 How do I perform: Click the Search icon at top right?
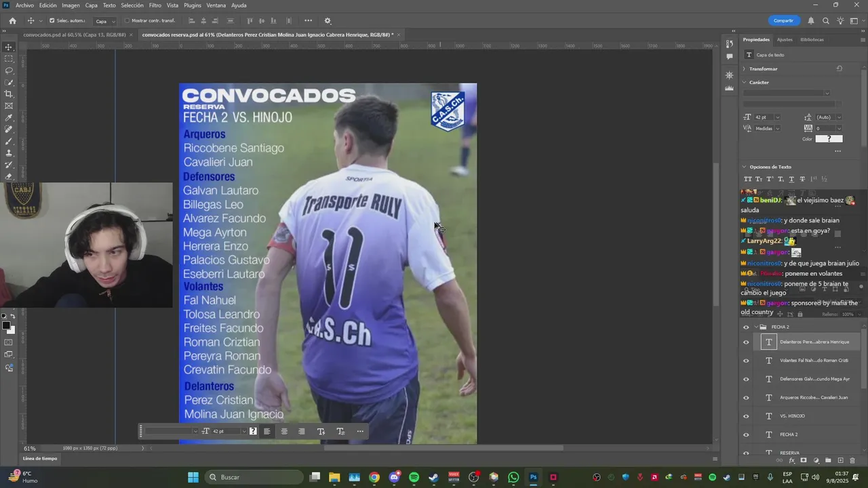pyautogui.click(x=826, y=21)
